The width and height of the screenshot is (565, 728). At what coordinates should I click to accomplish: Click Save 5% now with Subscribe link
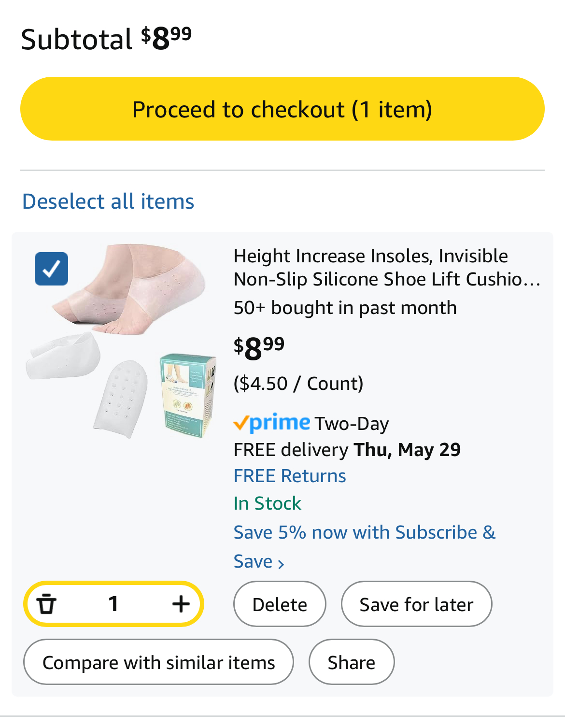[364, 532]
